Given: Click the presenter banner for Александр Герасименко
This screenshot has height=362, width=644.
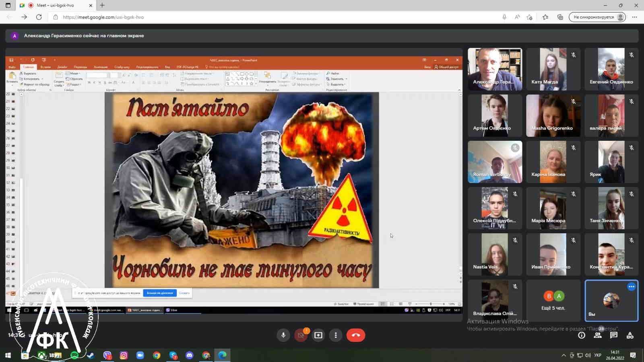Looking at the screenshot, I should click(322, 36).
